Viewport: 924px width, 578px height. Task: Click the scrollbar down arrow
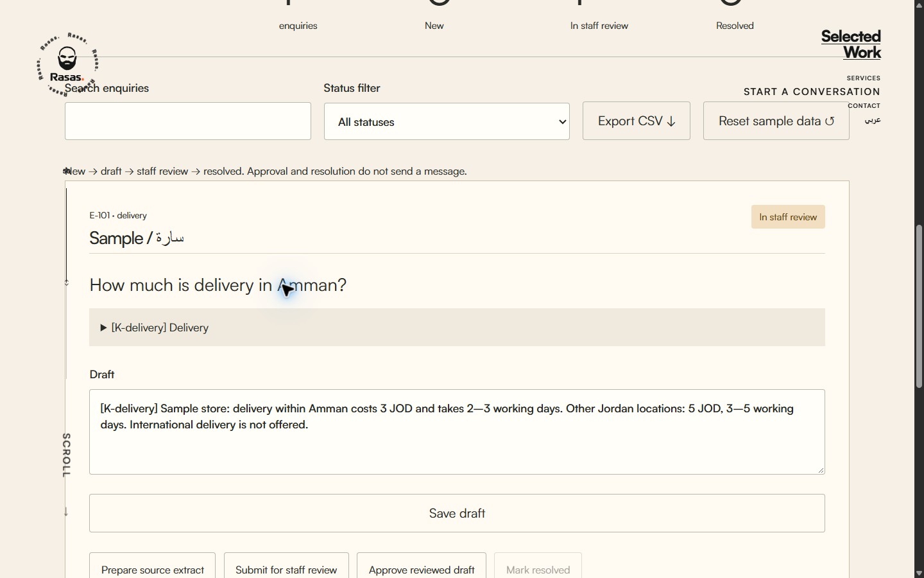click(919, 573)
